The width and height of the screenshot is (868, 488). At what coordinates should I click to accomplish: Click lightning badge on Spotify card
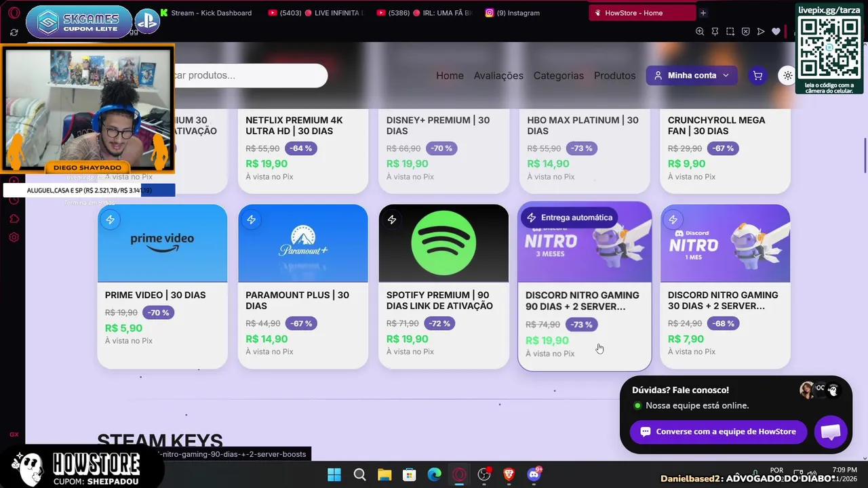click(392, 220)
